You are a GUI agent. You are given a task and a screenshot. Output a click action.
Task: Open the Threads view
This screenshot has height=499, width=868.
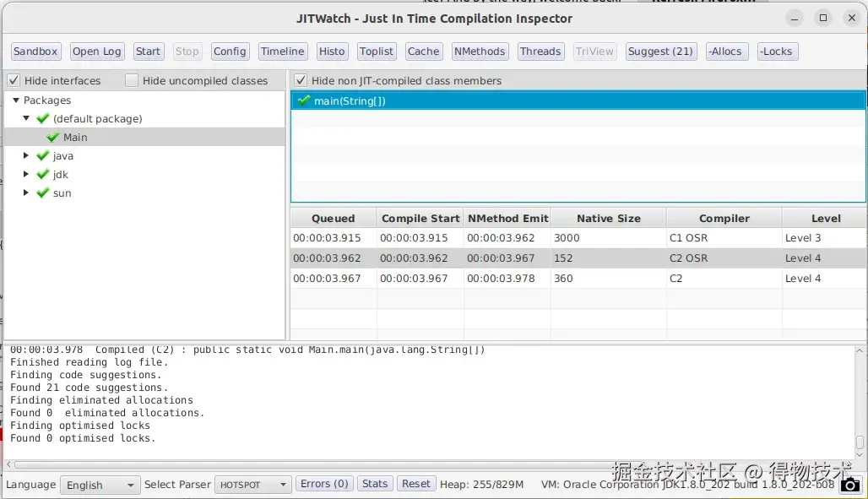(x=540, y=52)
